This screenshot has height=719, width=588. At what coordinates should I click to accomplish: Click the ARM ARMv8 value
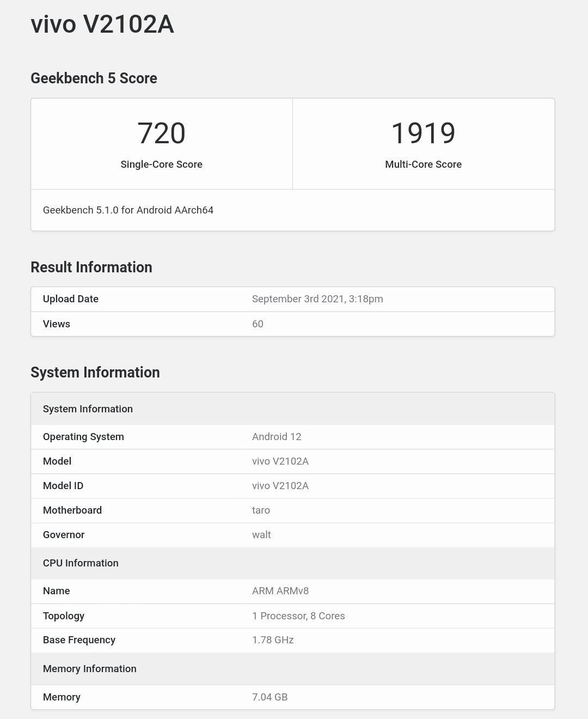point(280,591)
